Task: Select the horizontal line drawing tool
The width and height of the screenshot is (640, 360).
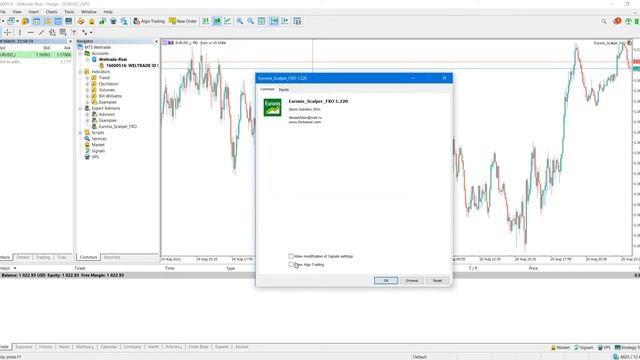Action: click(30, 32)
